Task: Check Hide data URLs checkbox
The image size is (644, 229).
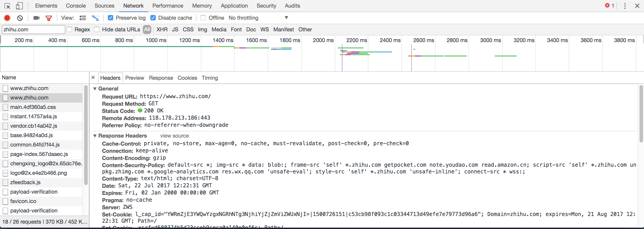Action: pos(97,30)
